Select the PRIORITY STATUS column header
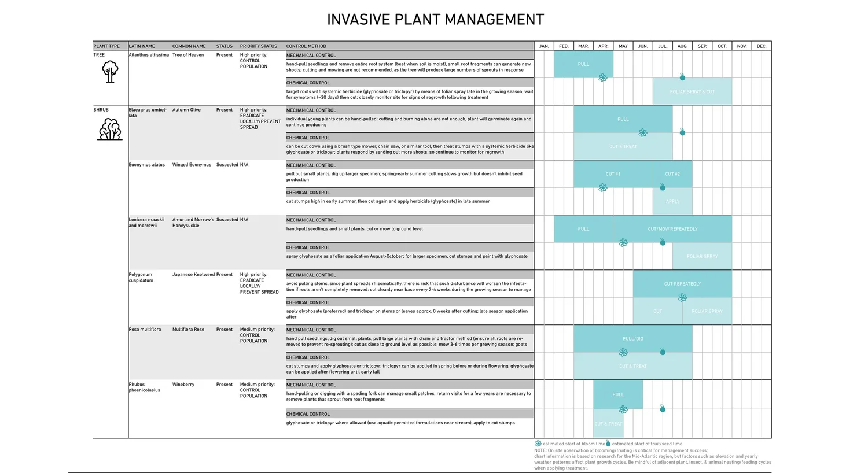Image resolution: width=868 pixels, height=473 pixels. tap(259, 46)
